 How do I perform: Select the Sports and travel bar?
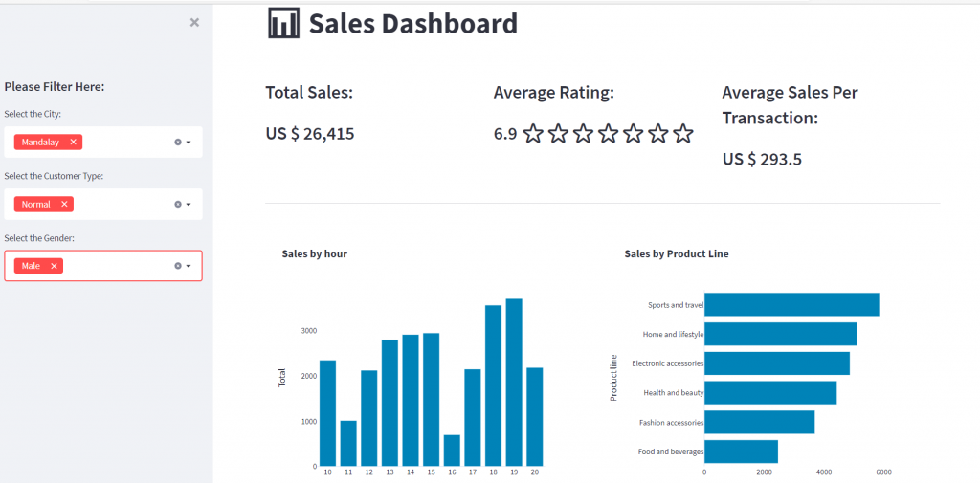(x=791, y=304)
